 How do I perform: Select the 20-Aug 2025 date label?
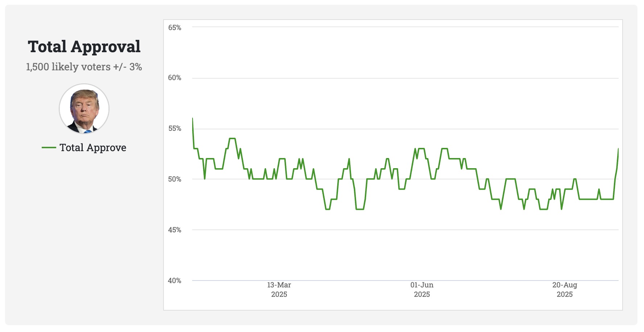pos(565,290)
